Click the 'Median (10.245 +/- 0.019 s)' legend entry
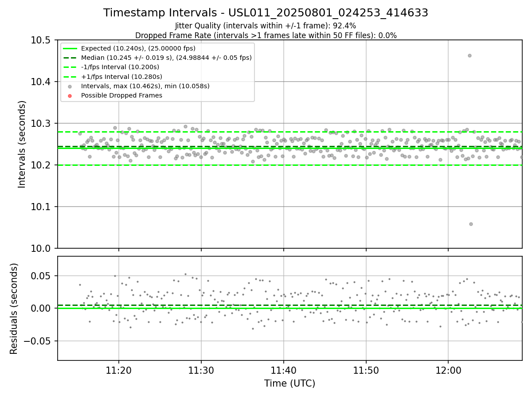 (x=166, y=58)
